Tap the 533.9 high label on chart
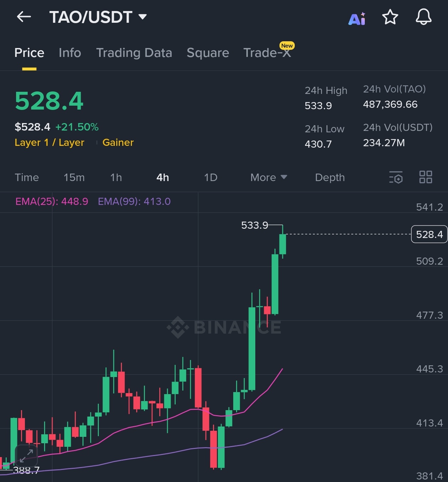 click(255, 225)
